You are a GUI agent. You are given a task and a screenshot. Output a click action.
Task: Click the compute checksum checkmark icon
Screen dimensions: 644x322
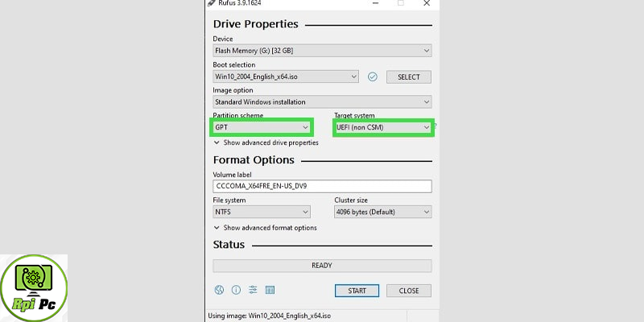(x=372, y=76)
